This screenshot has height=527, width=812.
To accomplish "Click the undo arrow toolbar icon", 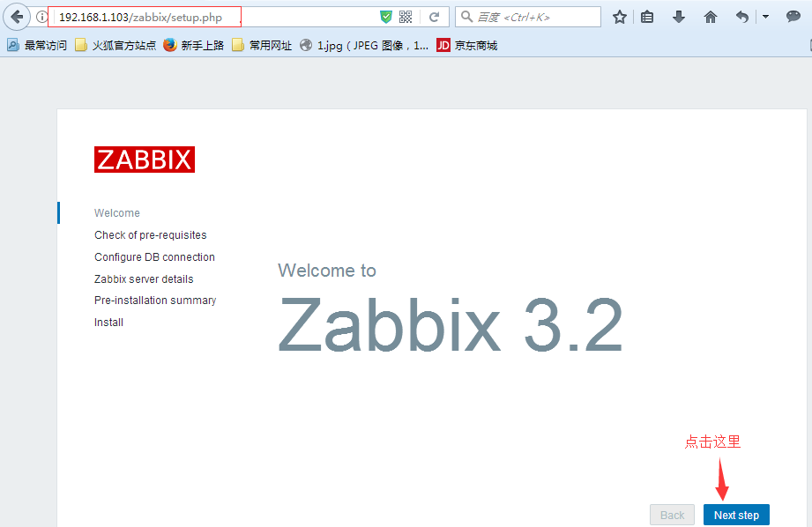I will [742, 17].
